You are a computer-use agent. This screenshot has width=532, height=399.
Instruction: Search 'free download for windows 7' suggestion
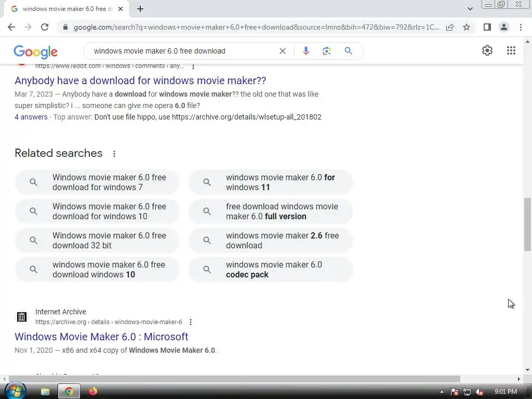pos(97,182)
